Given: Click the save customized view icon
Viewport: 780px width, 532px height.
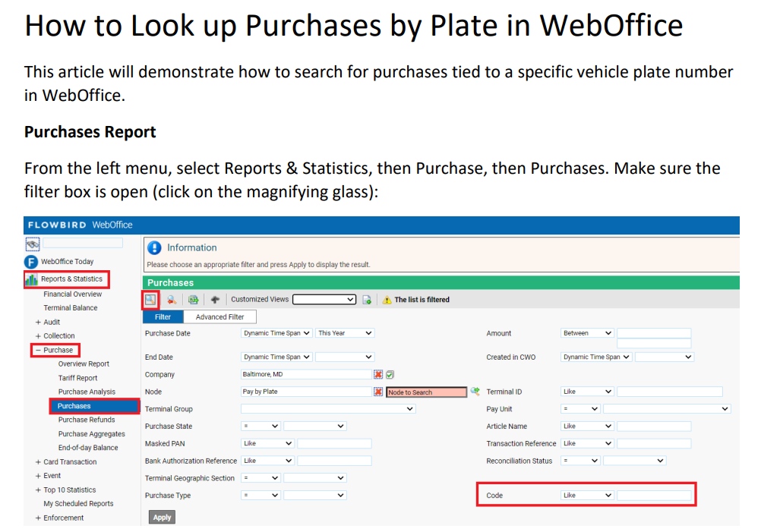Looking at the screenshot, I should (367, 300).
